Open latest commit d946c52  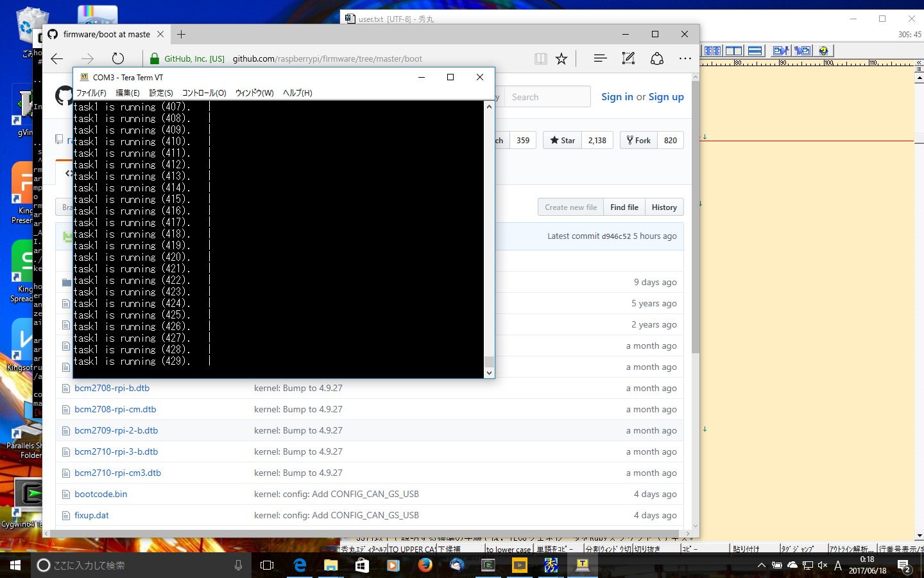pyautogui.click(x=616, y=236)
